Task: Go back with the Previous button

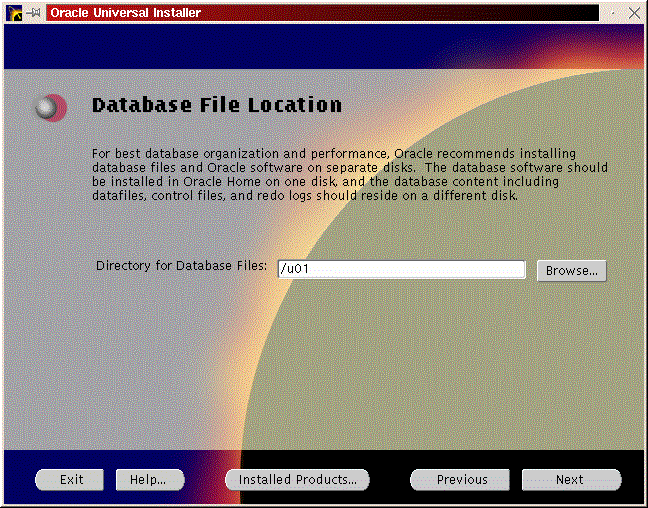Action: tap(461, 480)
